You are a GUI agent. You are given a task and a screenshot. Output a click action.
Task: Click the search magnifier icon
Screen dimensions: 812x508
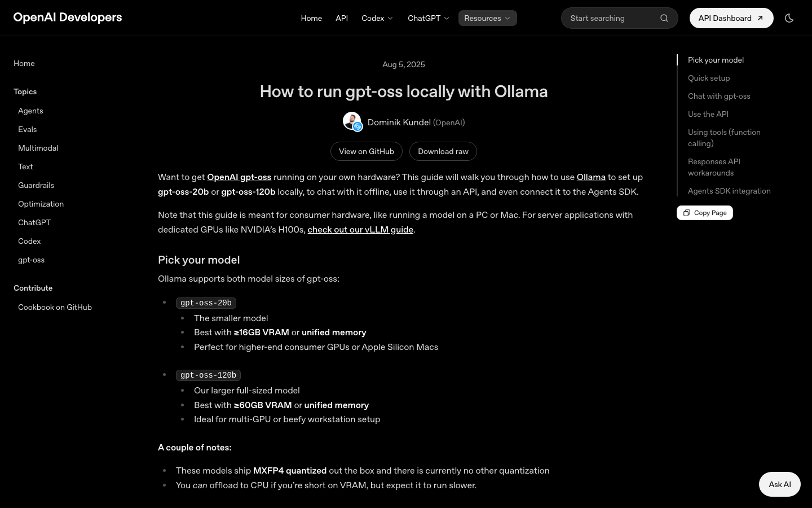tap(664, 18)
